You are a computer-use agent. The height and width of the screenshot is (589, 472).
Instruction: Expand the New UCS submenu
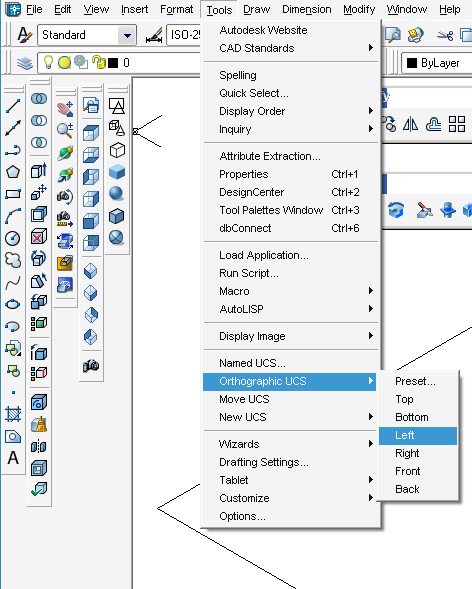(290, 417)
